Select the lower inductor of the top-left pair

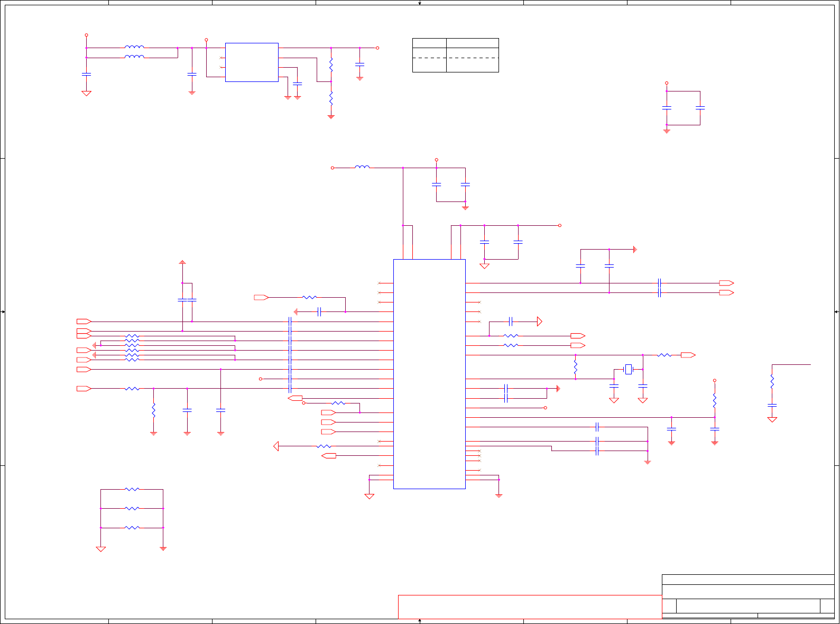(x=134, y=57)
